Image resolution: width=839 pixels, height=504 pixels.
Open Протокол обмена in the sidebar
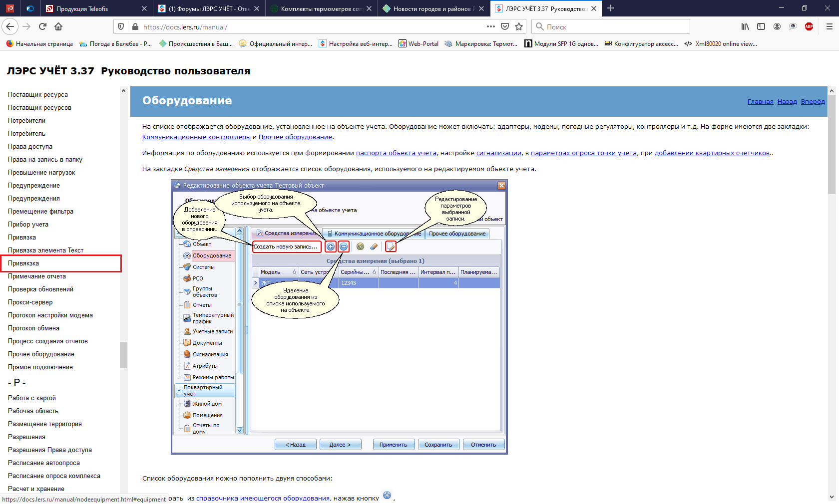click(x=33, y=328)
